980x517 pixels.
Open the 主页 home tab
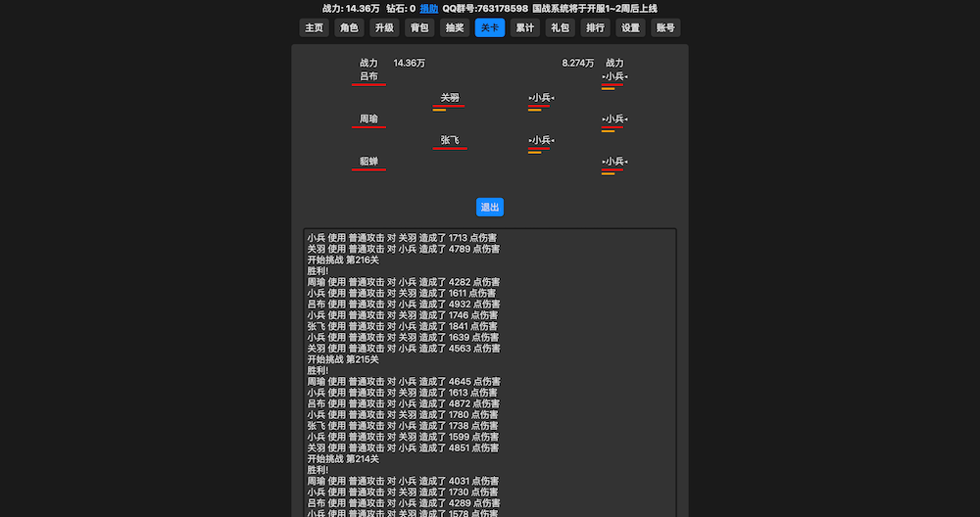(314, 27)
